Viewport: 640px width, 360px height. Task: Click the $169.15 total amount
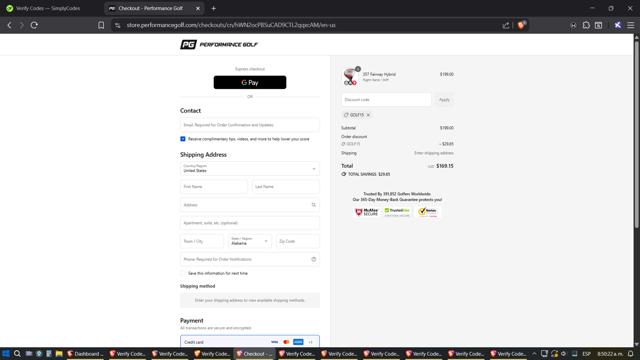(x=444, y=166)
